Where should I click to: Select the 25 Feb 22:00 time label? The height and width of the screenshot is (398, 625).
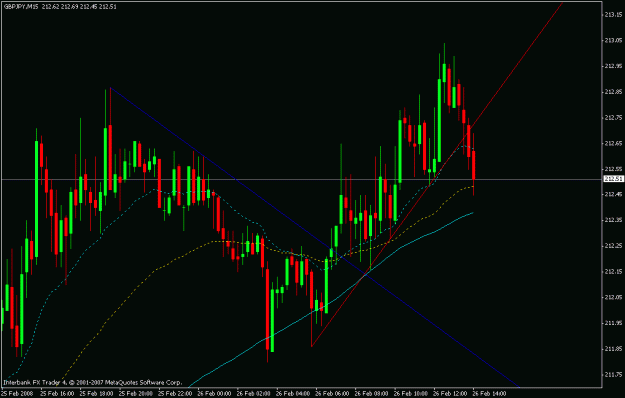(x=175, y=394)
